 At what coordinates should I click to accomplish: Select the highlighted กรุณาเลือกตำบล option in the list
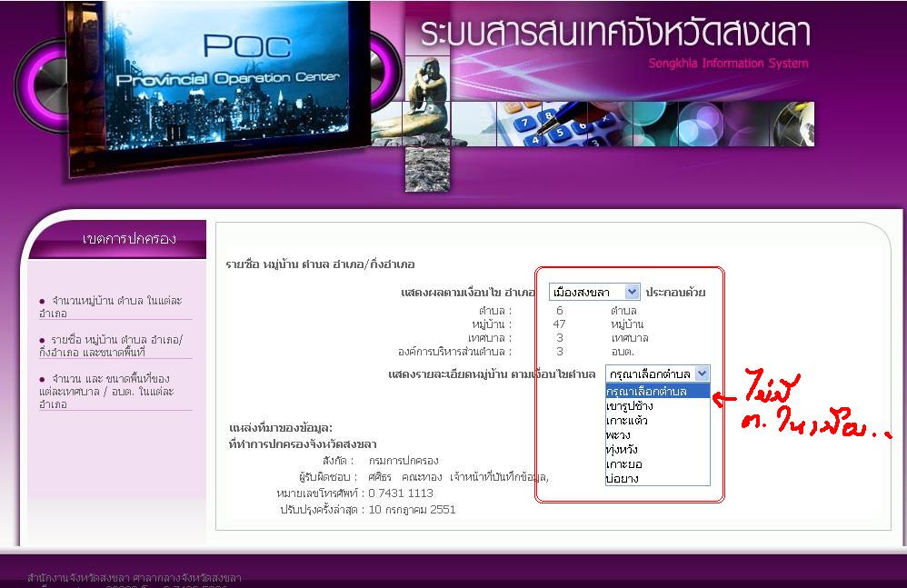[x=658, y=392]
